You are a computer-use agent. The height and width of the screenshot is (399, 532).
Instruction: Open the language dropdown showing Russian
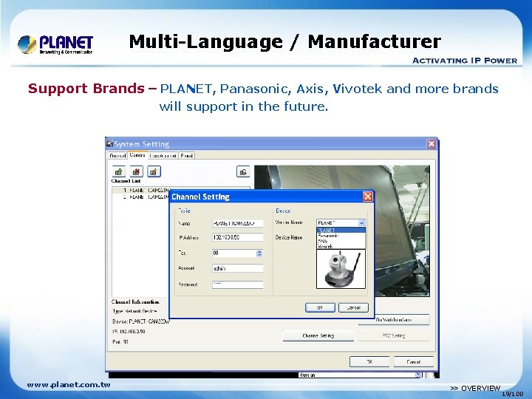pyautogui.click(x=418, y=375)
